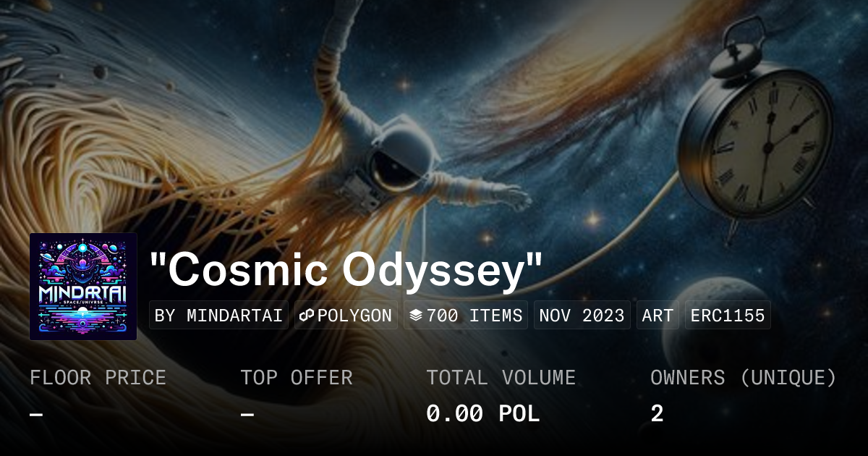Click the ART category badge
Screen dimensions: 868x456
tap(658, 316)
